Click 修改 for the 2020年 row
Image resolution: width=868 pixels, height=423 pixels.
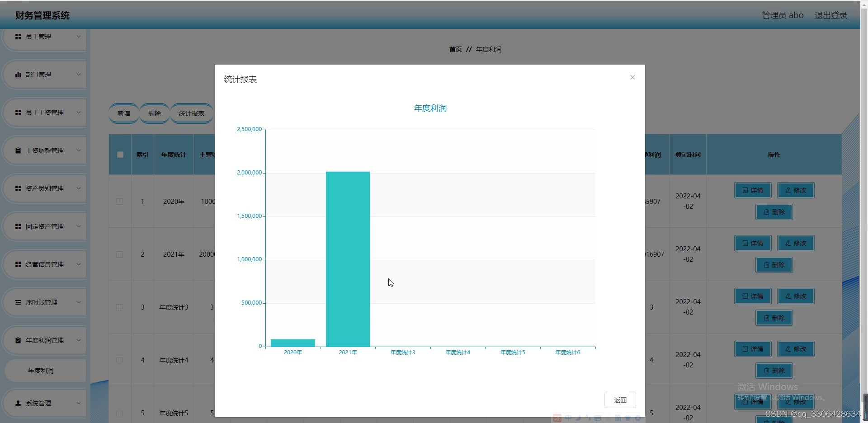point(796,190)
